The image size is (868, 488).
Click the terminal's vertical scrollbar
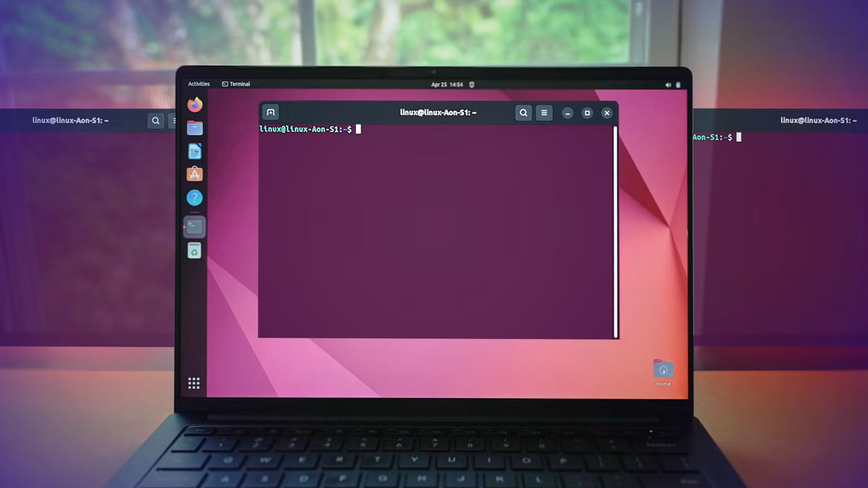(615, 232)
